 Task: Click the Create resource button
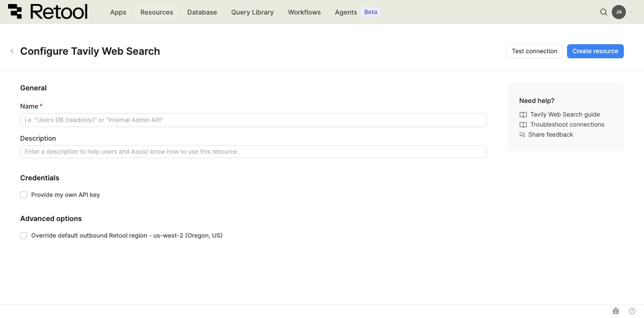[x=595, y=51]
